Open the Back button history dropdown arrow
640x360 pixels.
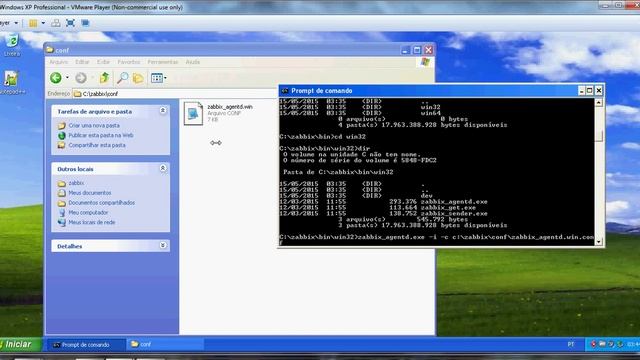[x=67, y=78]
